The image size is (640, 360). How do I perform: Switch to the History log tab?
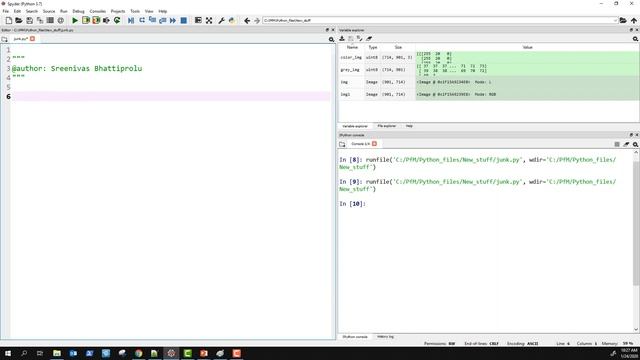pos(385,337)
